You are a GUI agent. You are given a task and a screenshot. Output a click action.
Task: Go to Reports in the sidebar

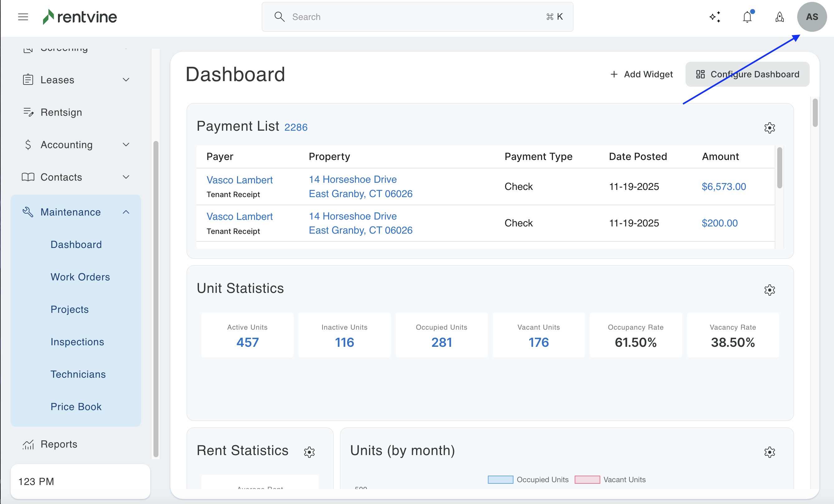coord(59,444)
